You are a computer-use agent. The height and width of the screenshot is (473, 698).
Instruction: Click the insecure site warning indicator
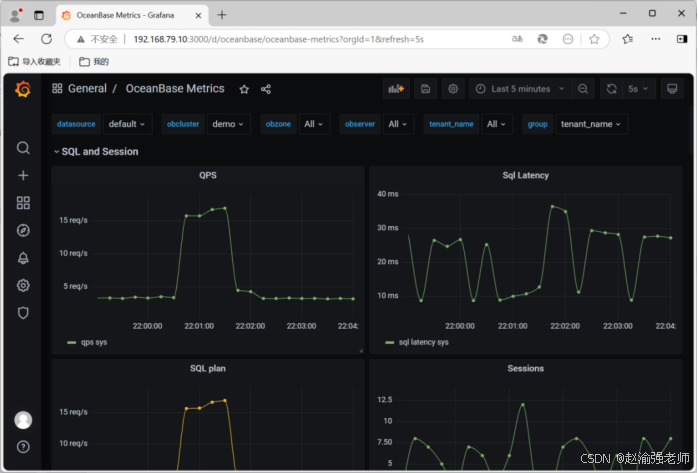tap(97, 39)
